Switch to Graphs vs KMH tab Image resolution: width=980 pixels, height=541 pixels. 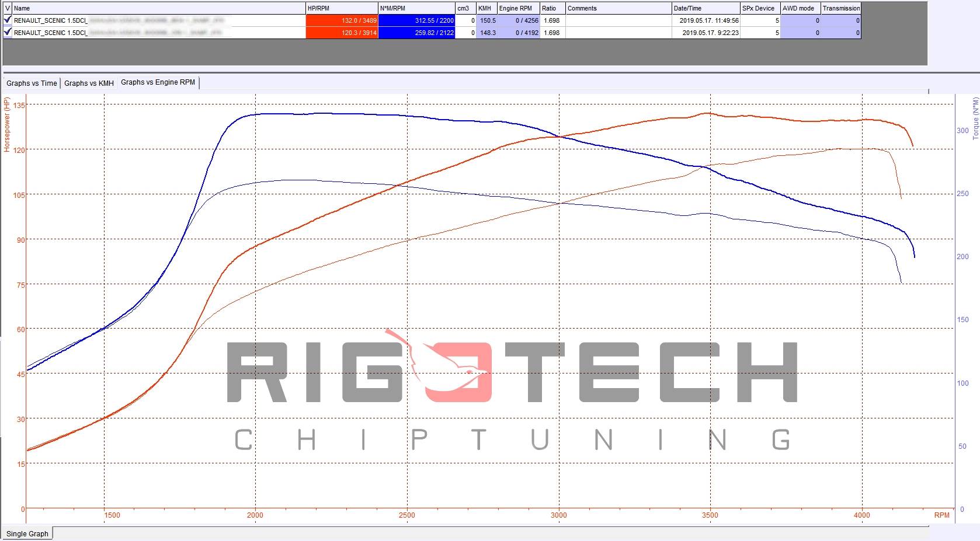point(89,83)
